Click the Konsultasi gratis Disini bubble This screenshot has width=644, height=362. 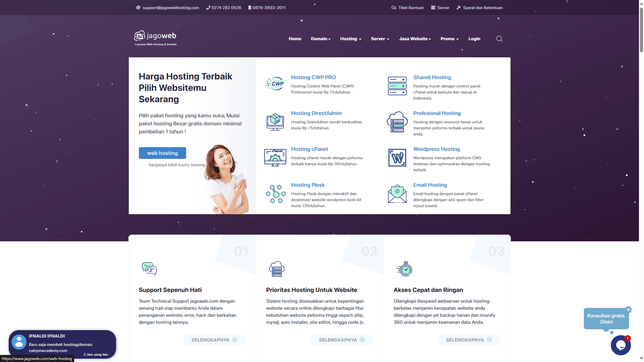(x=606, y=319)
